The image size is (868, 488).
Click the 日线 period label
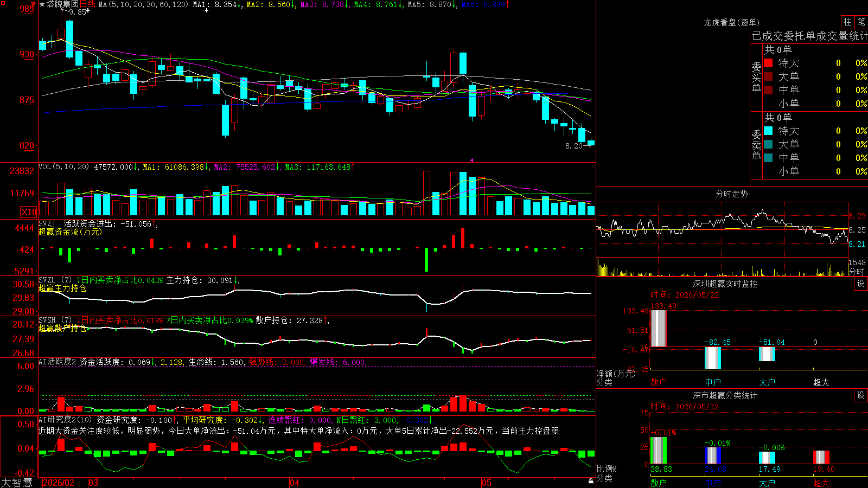pos(87,4)
